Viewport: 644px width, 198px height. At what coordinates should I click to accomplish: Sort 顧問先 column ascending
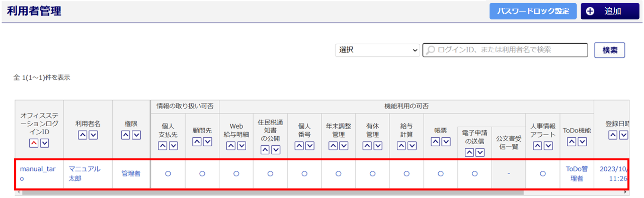tap(197, 142)
